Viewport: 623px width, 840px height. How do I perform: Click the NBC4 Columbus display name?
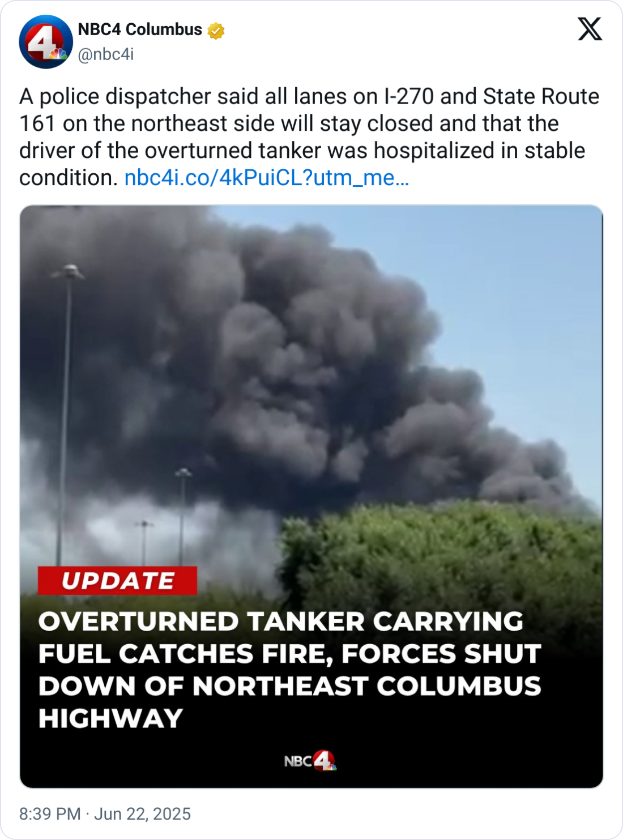[140, 29]
